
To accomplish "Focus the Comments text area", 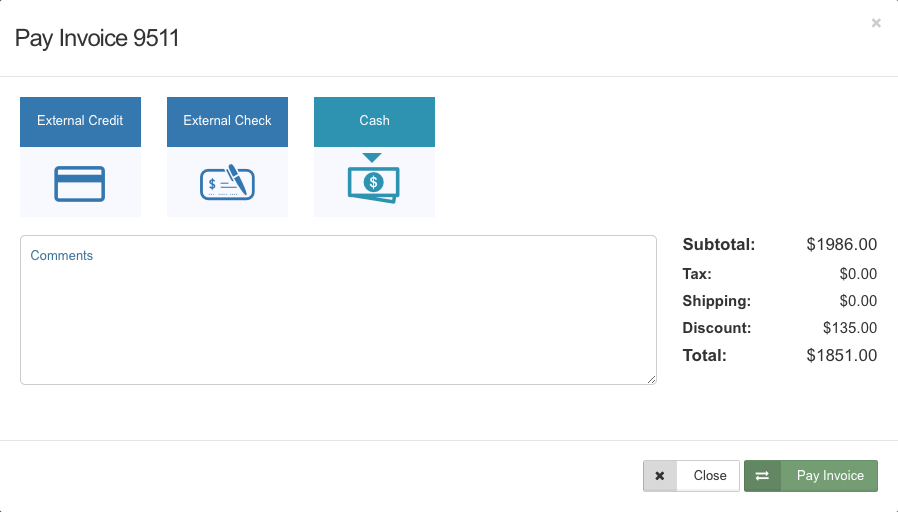I will coord(338,310).
